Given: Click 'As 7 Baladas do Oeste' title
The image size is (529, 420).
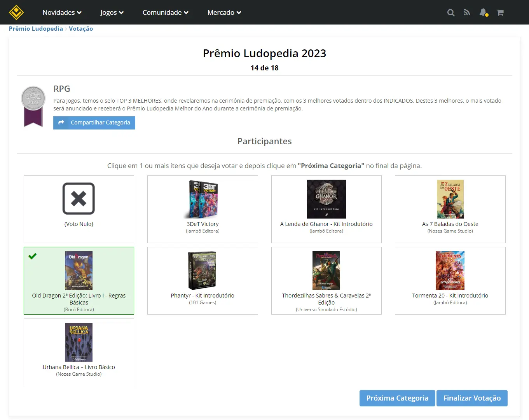Looking at the screenshot, I should [x=450, y=224].
